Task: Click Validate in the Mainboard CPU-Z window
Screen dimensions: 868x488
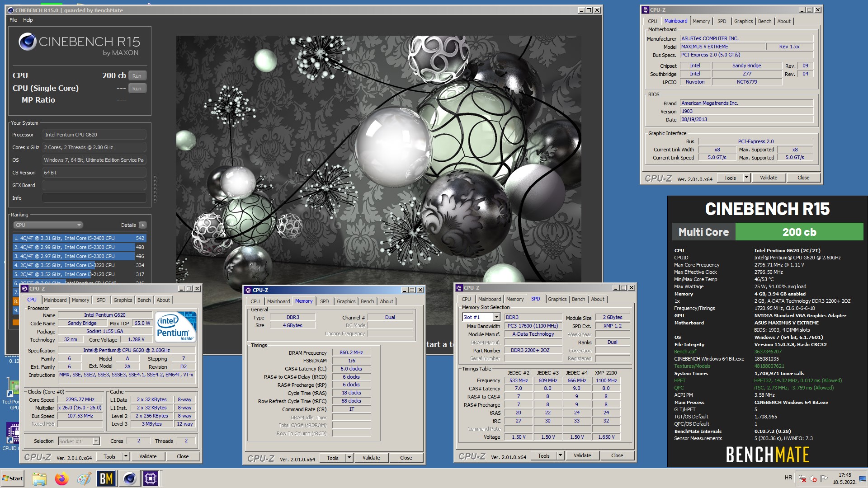Action: click(768, 178)
